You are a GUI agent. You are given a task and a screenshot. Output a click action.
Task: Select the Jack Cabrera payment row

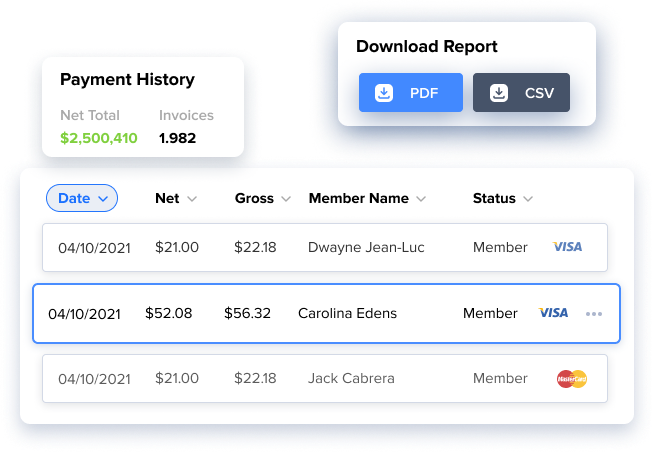click(x=324, y=379)
